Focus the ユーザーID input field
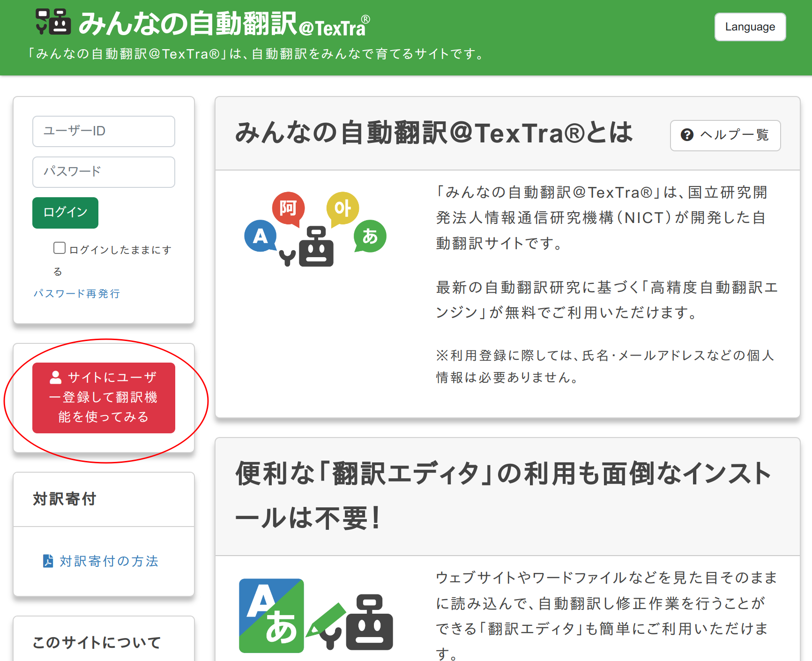Image resolution: width=812 pixels, height=661 pixels. click(104, 131)
